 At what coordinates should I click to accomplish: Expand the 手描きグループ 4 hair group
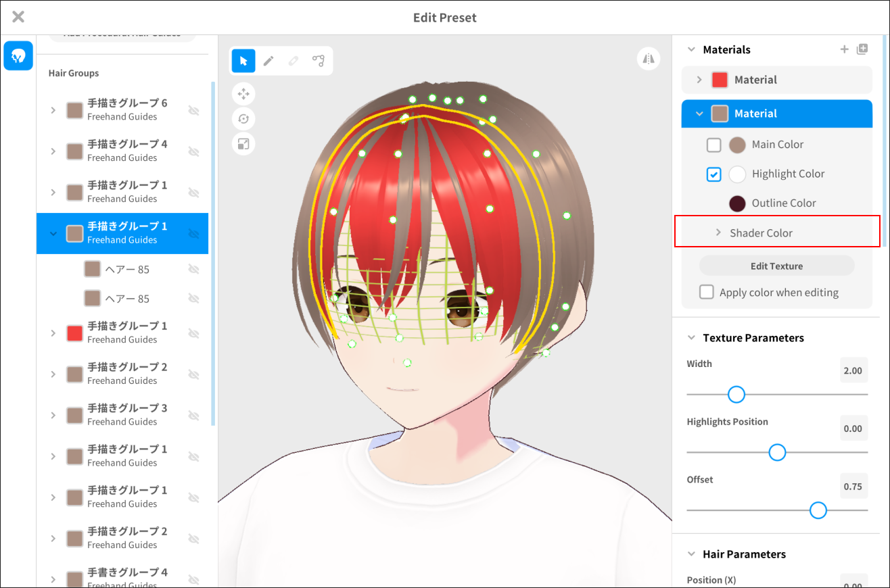(x=53, y=151)
